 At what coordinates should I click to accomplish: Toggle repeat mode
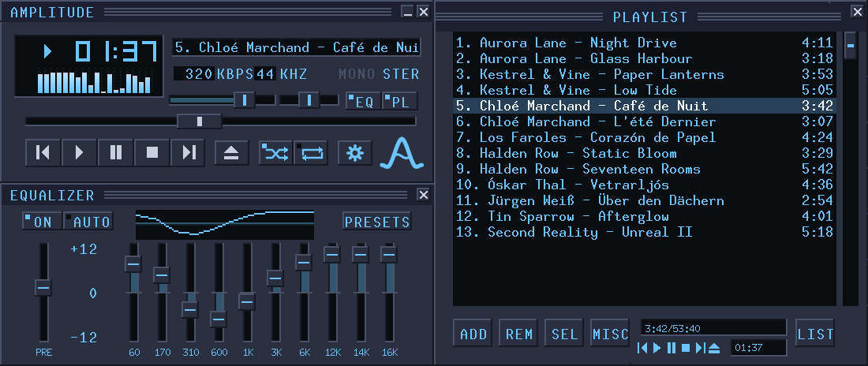[x=311, y=153]
